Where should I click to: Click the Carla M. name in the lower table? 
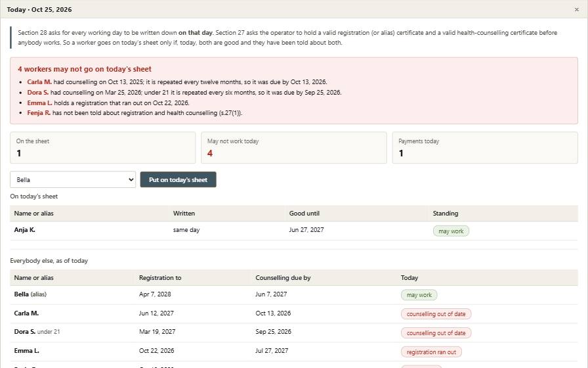point(26,313)
